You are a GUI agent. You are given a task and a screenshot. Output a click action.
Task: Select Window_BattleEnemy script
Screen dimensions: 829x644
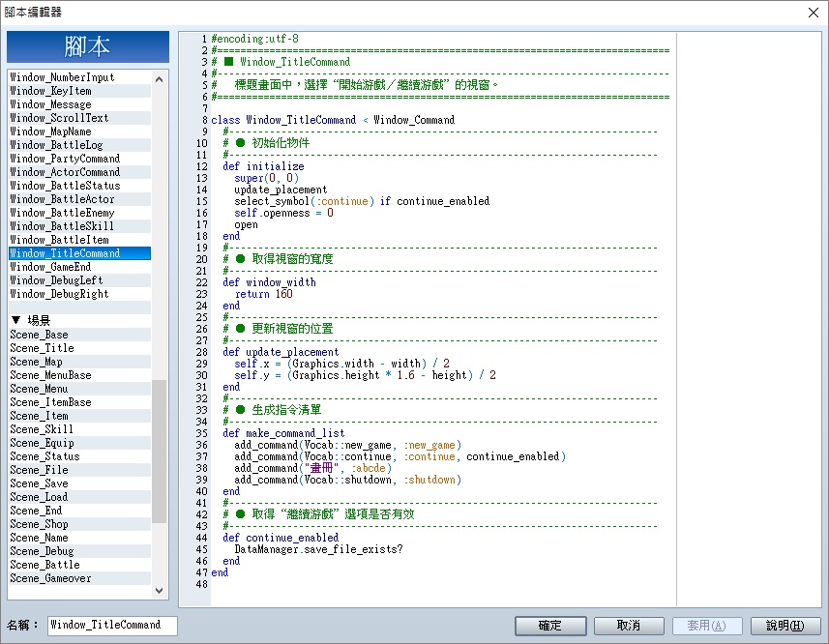(x=79, y=213)
